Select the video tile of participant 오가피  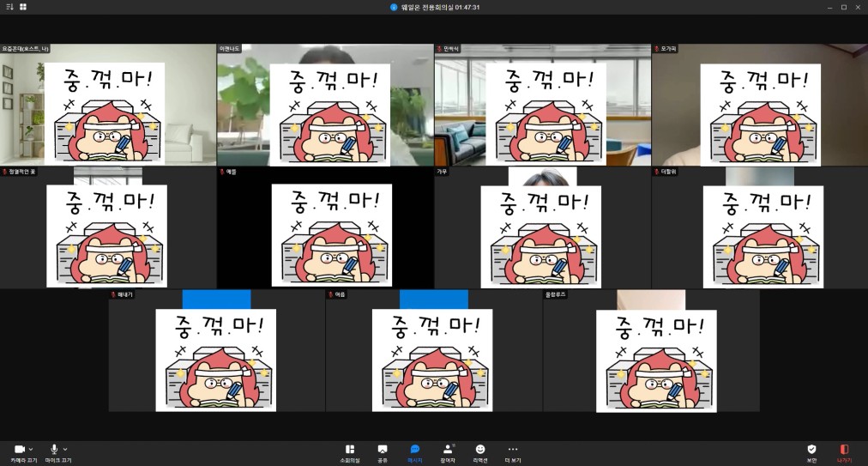760,105
